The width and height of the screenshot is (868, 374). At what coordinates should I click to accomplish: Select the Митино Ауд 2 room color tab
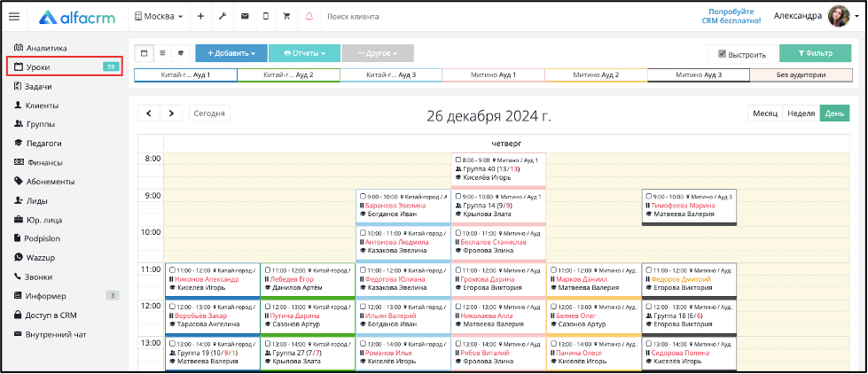pyautogui.click(x=596, y=75)
